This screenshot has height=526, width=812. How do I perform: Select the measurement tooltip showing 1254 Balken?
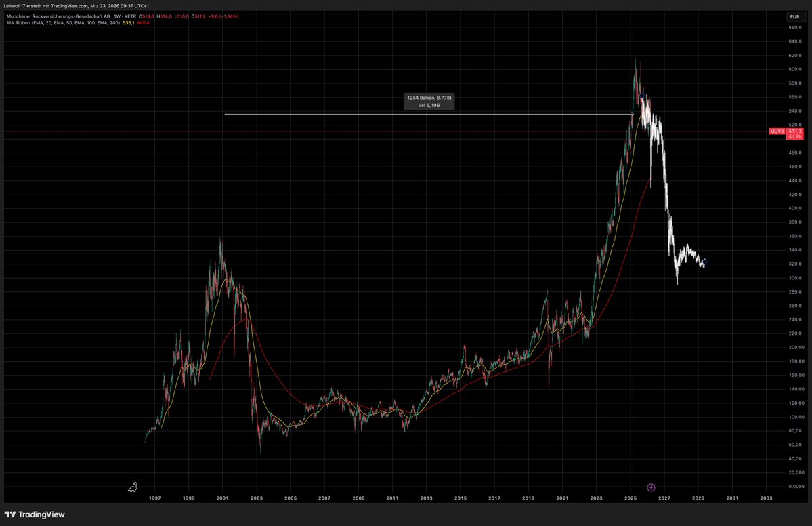429,97
